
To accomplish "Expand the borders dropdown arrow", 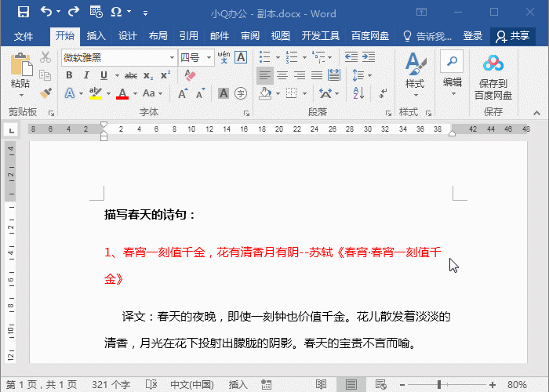I will (x=304, y=93).
